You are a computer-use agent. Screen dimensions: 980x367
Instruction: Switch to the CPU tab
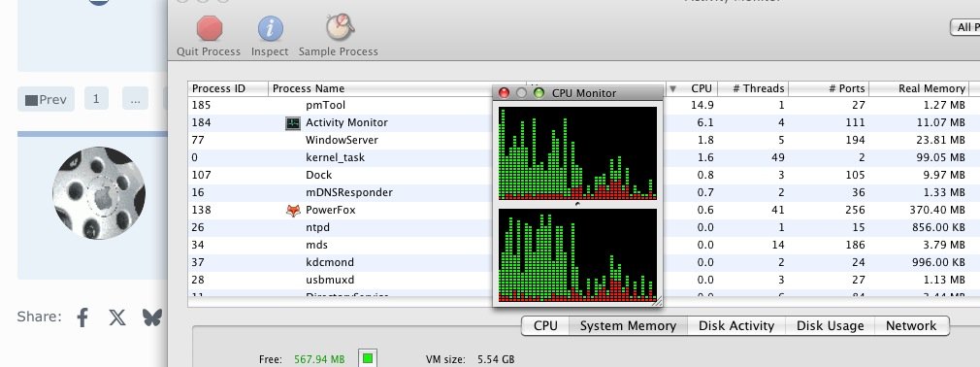click(x=545, y=325)
